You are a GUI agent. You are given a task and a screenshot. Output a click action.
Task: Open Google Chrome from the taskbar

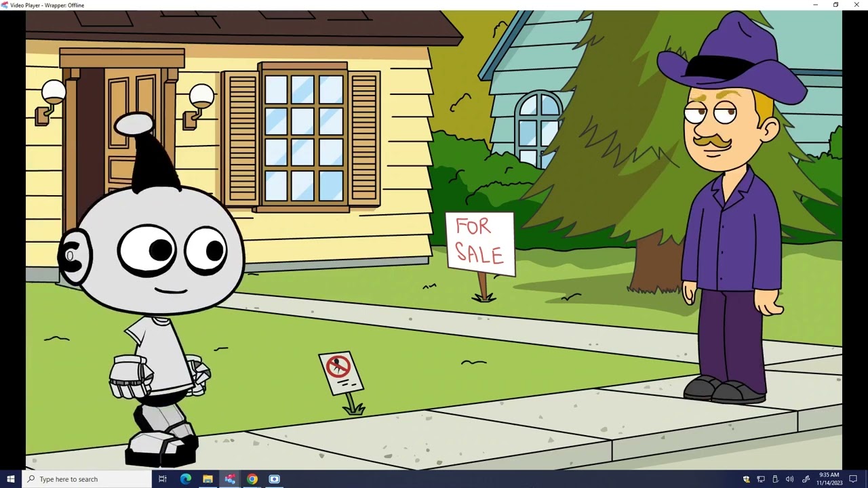[252, 479]
